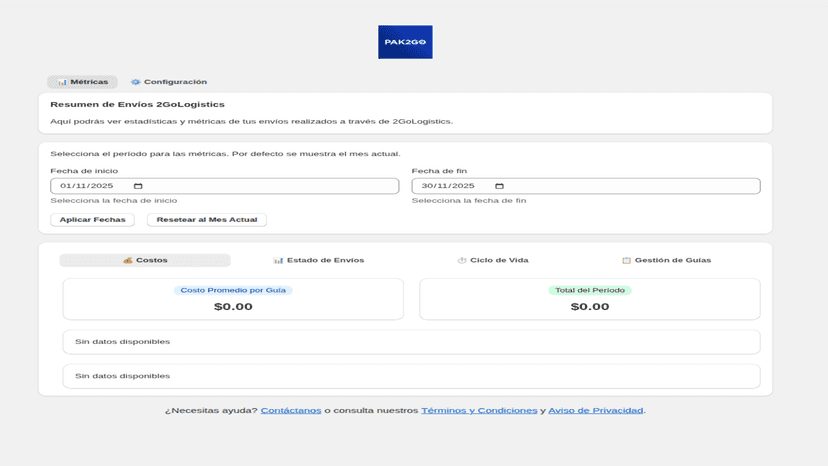The height and width of the screenshot is (466, 828).
Task: Open Términos y Condiciones link
Action: click(479, 411)
